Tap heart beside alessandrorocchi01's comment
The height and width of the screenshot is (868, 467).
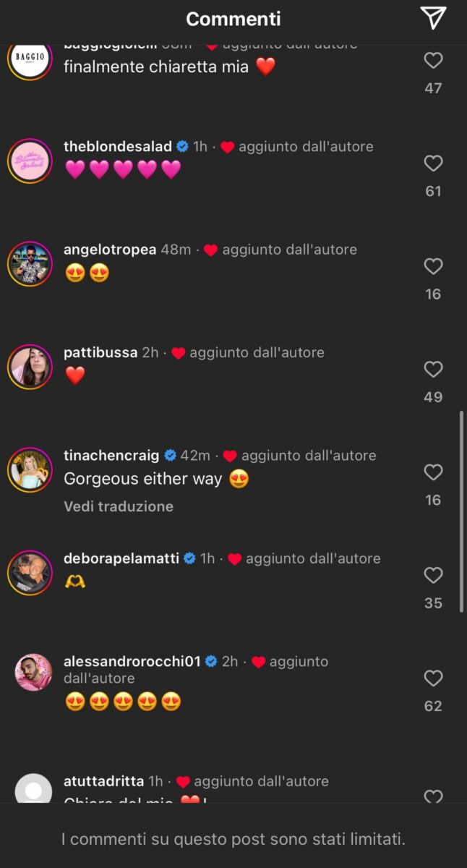pos(433,678)
